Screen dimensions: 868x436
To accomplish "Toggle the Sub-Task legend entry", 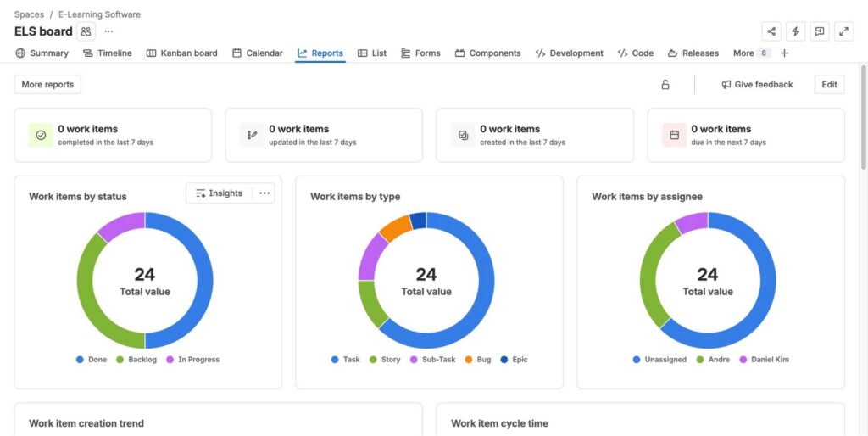I will click(x=433, y=360).
